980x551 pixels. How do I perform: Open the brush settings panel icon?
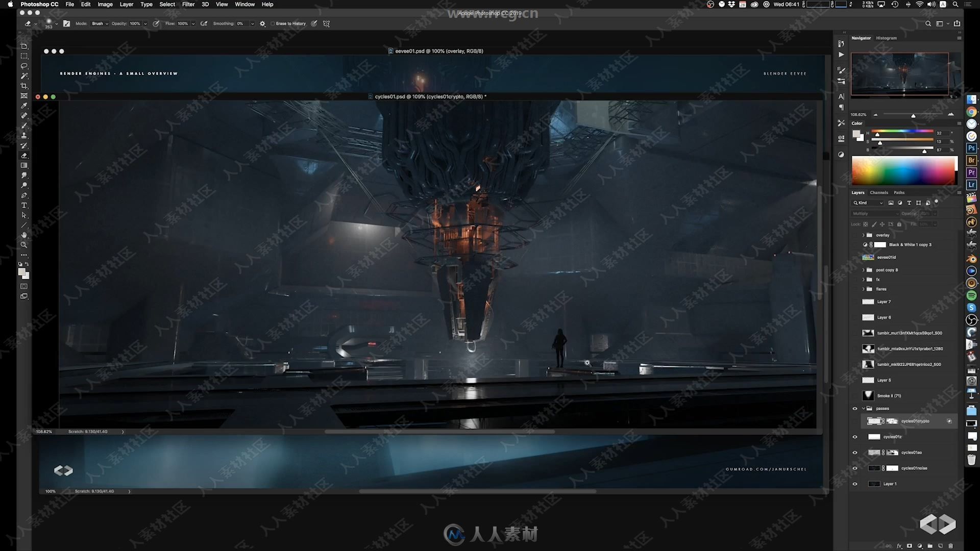(x=66, y=23)
